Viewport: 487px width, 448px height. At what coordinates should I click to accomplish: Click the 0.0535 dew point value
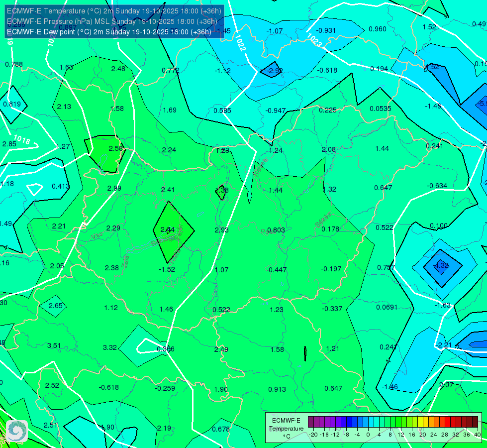coord(381,109)
